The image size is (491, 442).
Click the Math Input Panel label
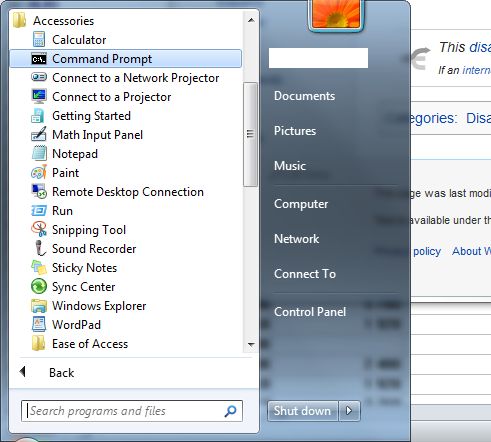click(x=97, y=135)
